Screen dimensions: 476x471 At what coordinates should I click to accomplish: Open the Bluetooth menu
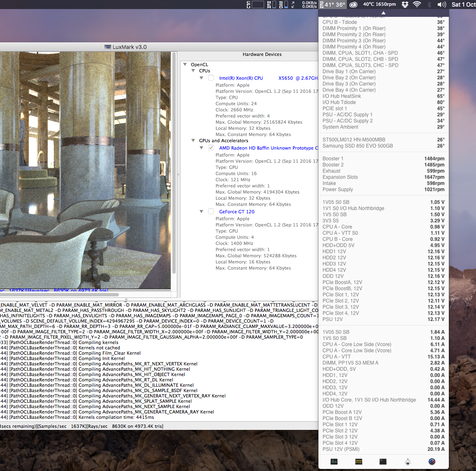point(429,5)
